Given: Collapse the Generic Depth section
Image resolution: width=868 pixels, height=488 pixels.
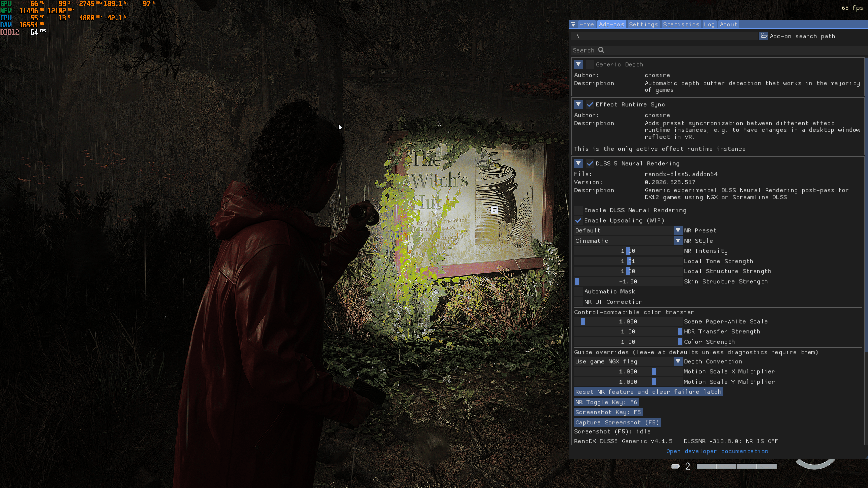Looking at the screenshot, I should [578, 64].
